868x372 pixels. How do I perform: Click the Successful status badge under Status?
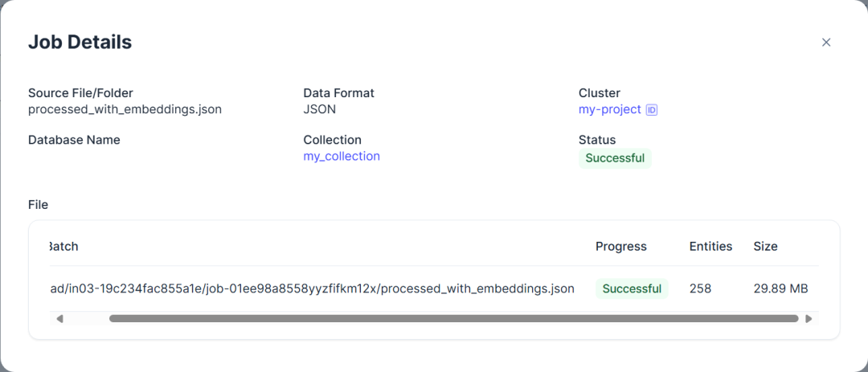coord(615,158)
